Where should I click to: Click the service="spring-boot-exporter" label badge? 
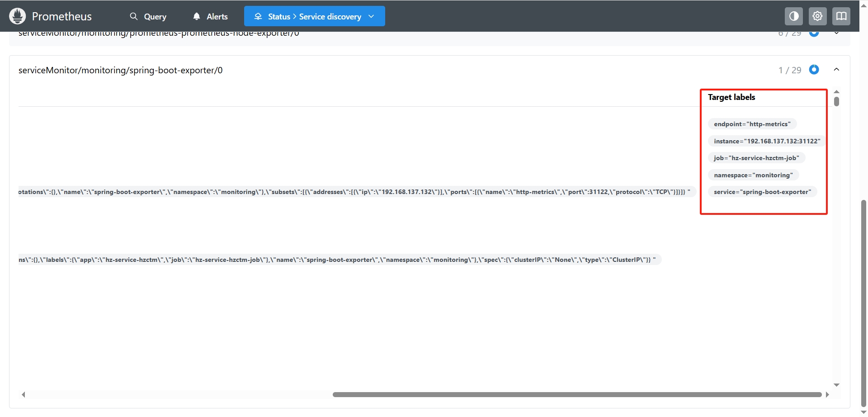[762, 192]
